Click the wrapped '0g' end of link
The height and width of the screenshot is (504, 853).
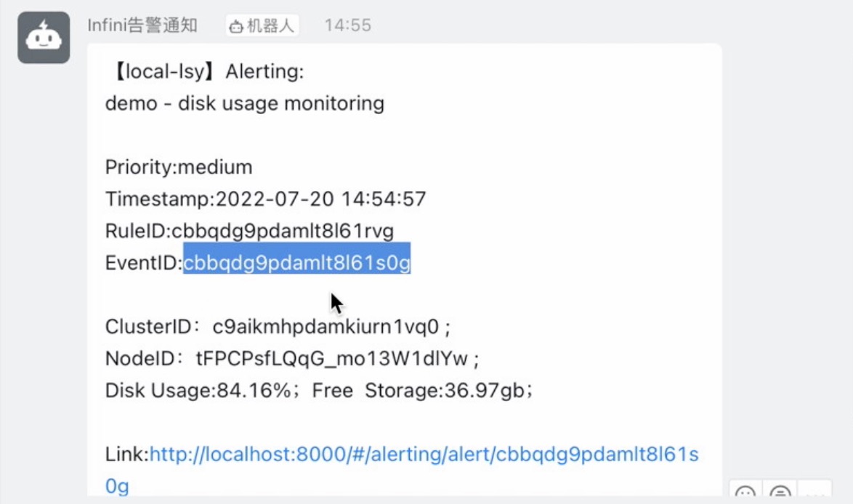(117, 486)
